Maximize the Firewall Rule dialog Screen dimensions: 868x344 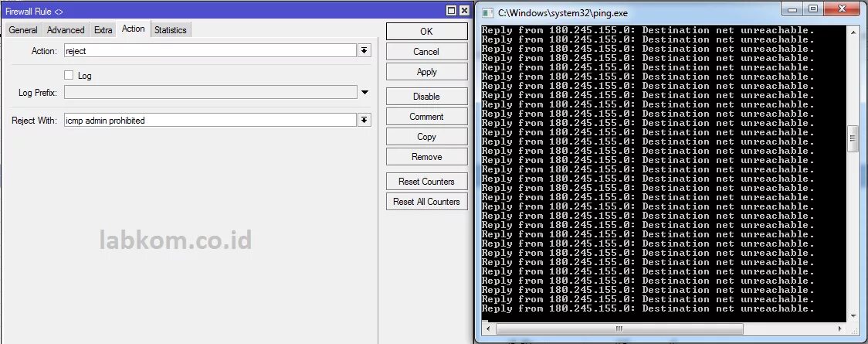tap(452, 11)
